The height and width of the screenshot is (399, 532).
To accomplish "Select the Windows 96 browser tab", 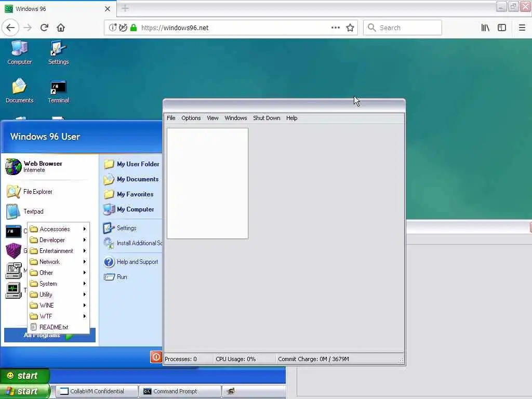I will click(58, 8).
